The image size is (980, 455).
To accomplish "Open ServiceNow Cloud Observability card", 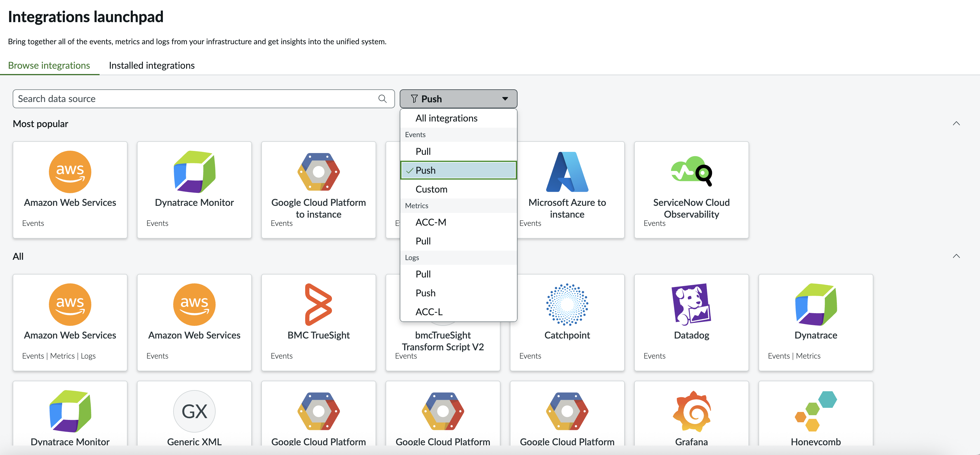I will [x=692, y=190].
